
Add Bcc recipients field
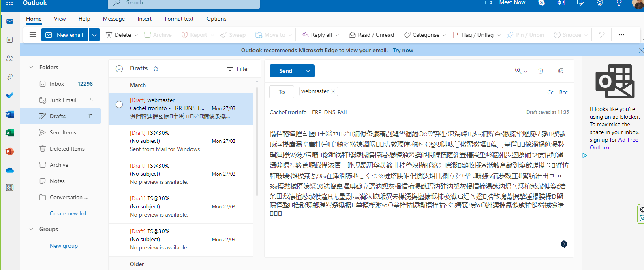(x=563, y=92)
